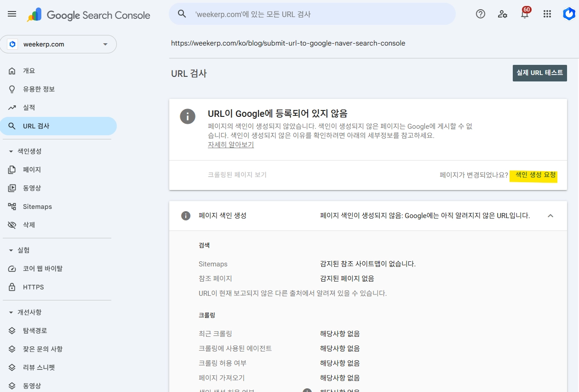The width and height of the screenshot is (579, 392).
Task: Click the pages icon beside 페이지
Action: click(x=12, y=170)
